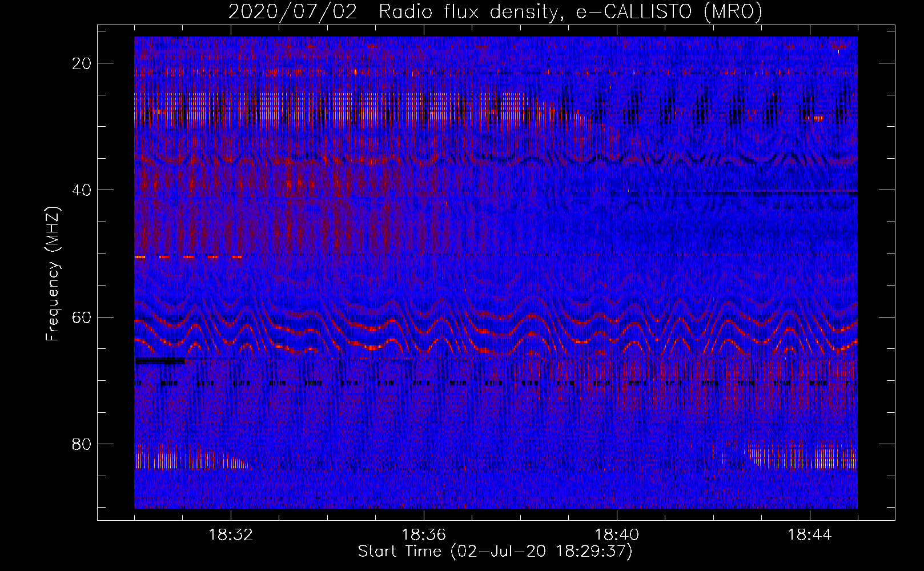Click the 'Start Time (02-Jul-20 18:29:37)' label
The height and width of the screenshot is (571, 924).
click(495, 552)
